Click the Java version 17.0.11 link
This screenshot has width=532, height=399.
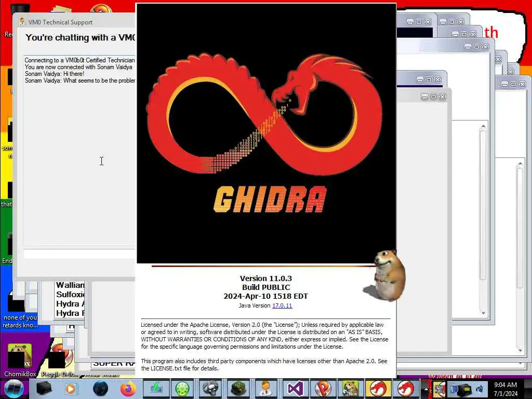click(x=282, y=305)
